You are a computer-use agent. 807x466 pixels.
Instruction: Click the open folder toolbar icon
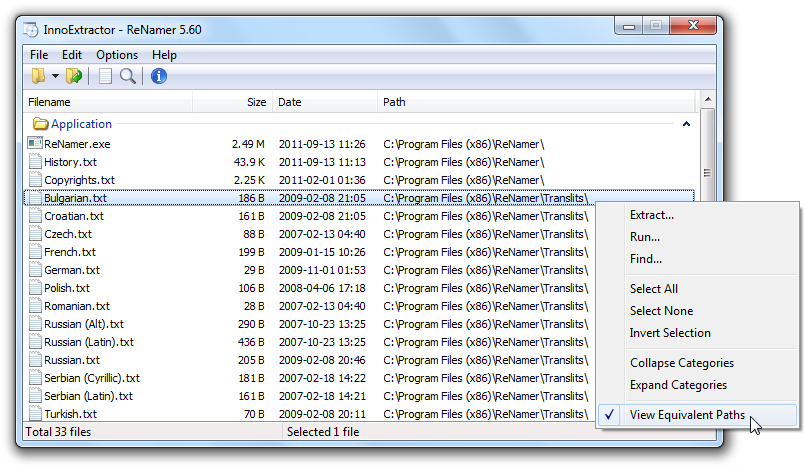pos(39,76)
